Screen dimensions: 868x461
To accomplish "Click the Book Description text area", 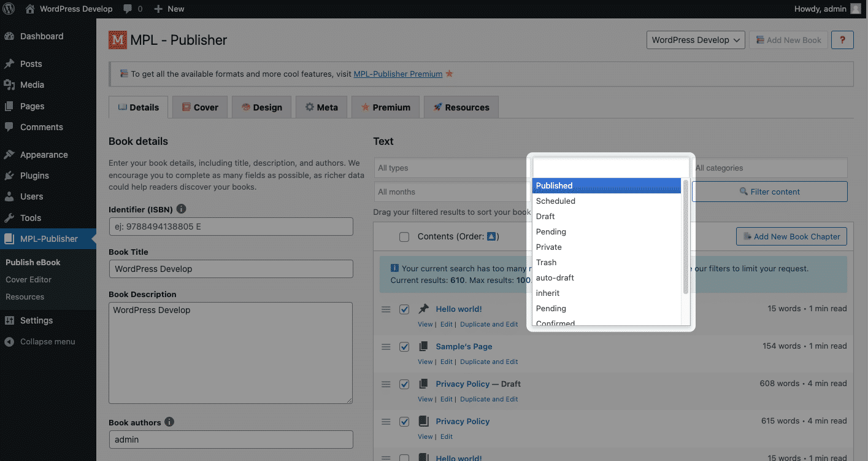I will point(231,353).
